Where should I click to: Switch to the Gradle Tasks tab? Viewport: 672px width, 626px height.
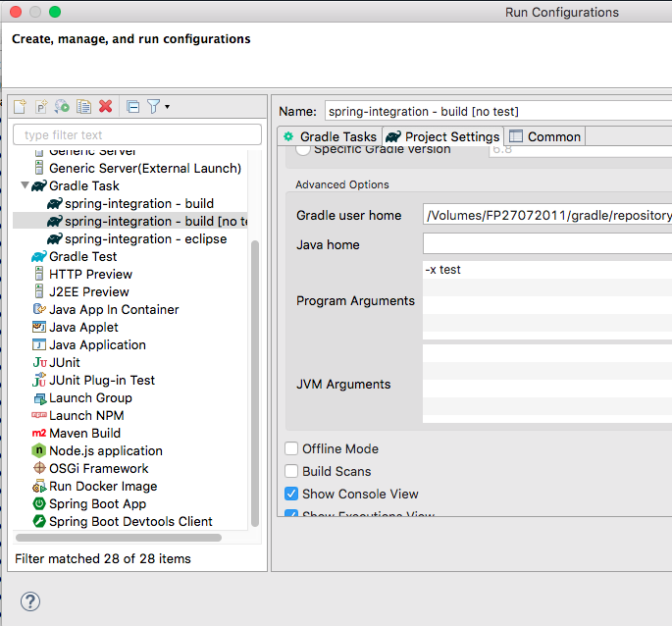tap(330, 136)
